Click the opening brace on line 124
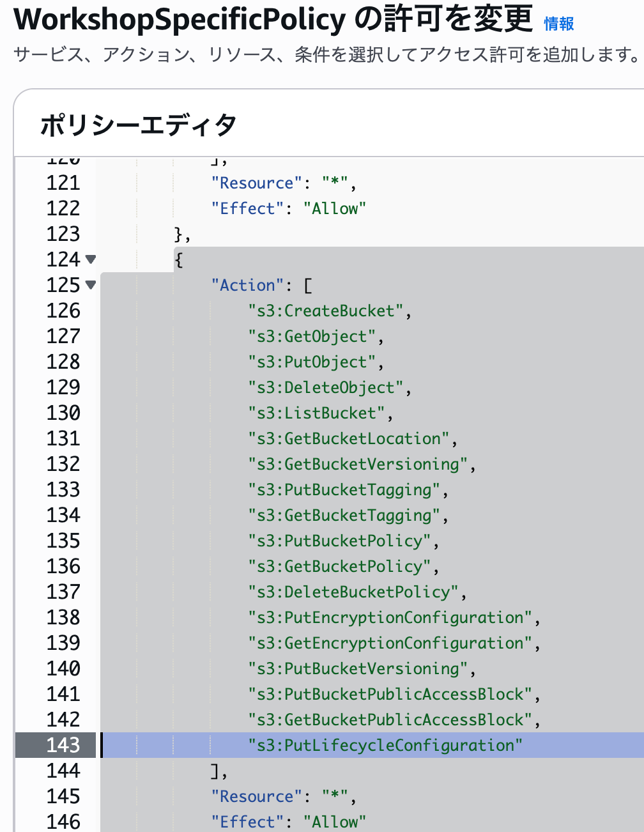The height and width of the screenshot is (832, 644). 178,259
